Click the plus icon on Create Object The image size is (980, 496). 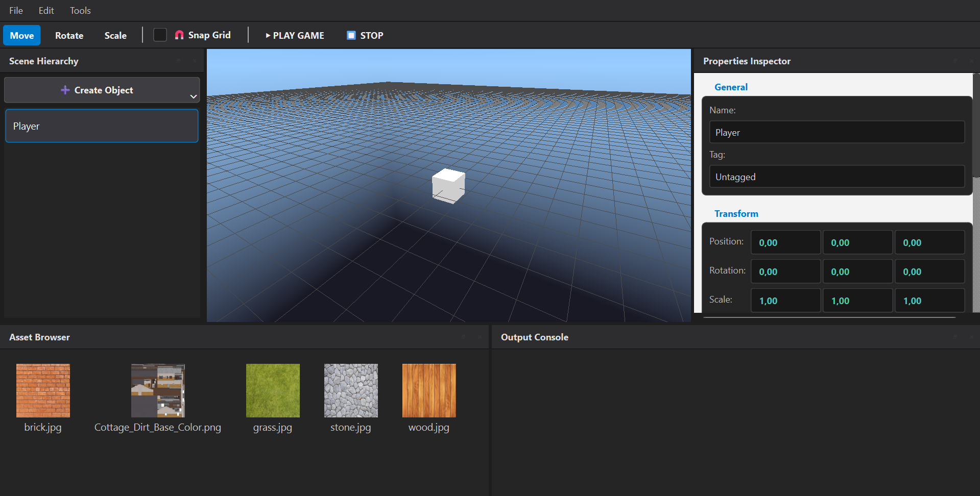pos(64,90)
